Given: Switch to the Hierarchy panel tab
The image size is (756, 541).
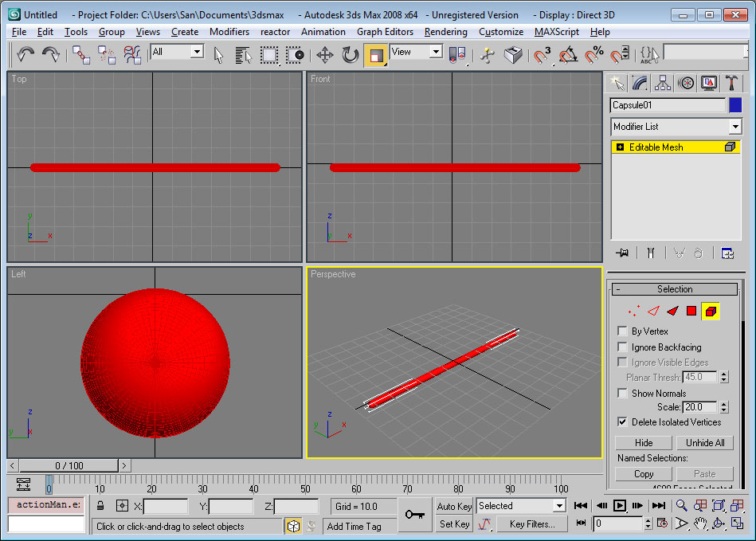Looking at the screenshot, I should coord(663,83).
